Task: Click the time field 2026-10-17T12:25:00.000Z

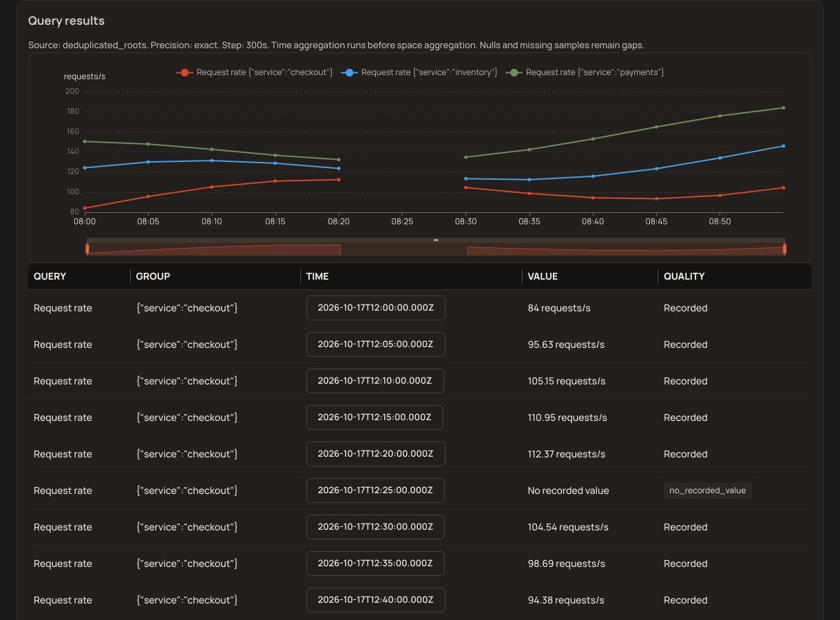Action: pyautogui.click(x=375, y=490)
